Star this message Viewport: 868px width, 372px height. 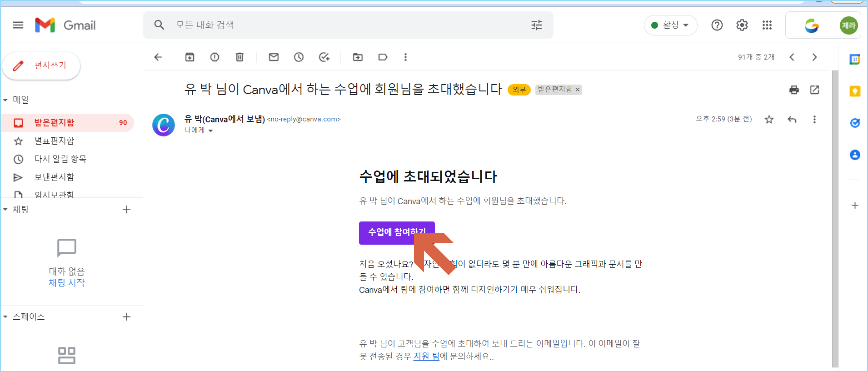pos(769,119)
